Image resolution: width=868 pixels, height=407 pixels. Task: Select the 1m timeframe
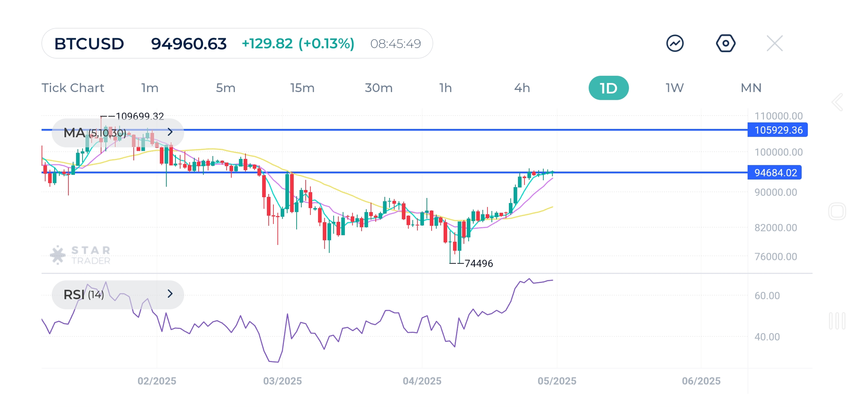click(x=150, y=88)
